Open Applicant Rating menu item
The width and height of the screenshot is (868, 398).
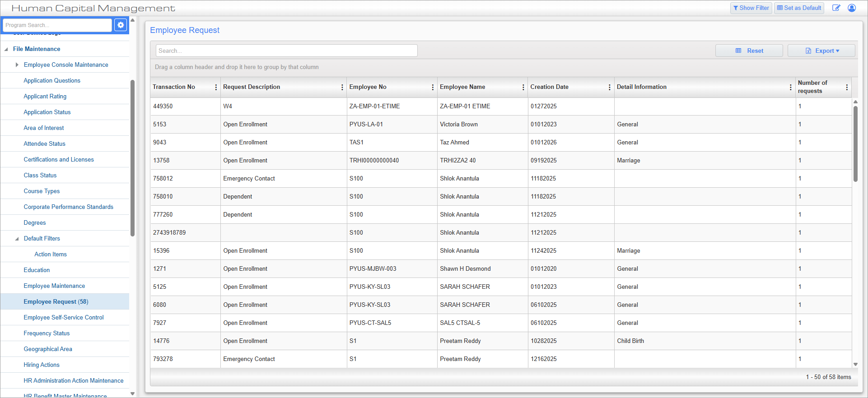pos(45,97)
